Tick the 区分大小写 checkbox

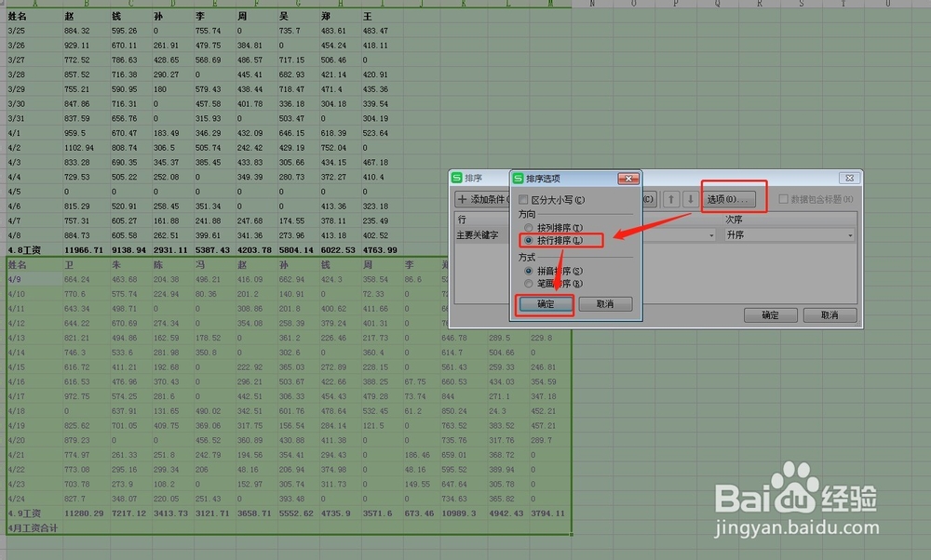click(523, 200)
